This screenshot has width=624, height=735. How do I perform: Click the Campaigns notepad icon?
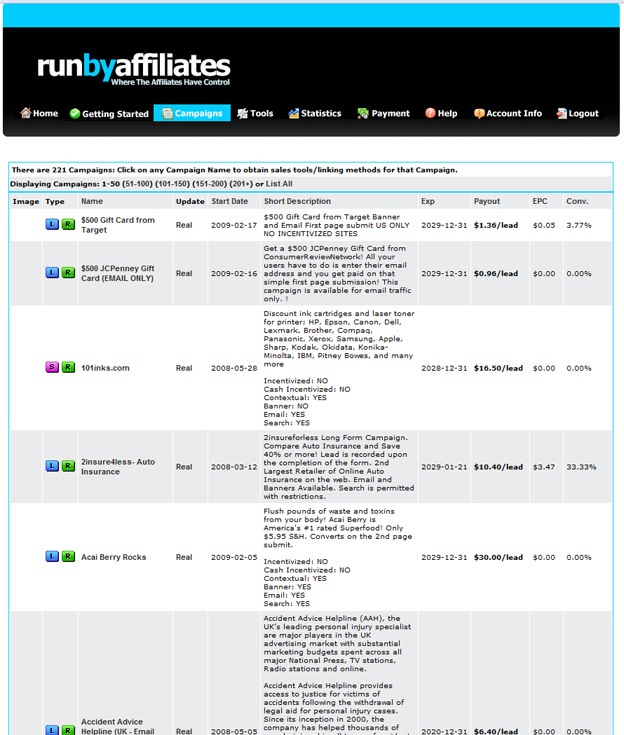(x=167, y=113)
